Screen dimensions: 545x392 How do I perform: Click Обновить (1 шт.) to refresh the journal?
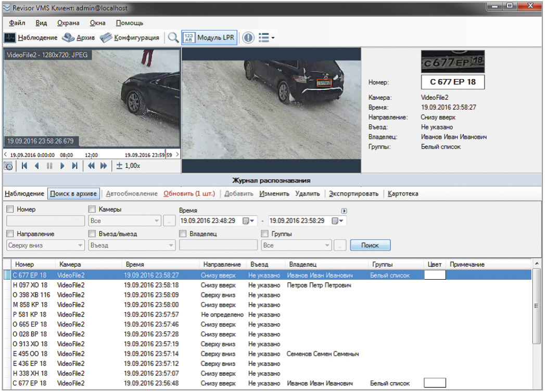click(189, 194)
